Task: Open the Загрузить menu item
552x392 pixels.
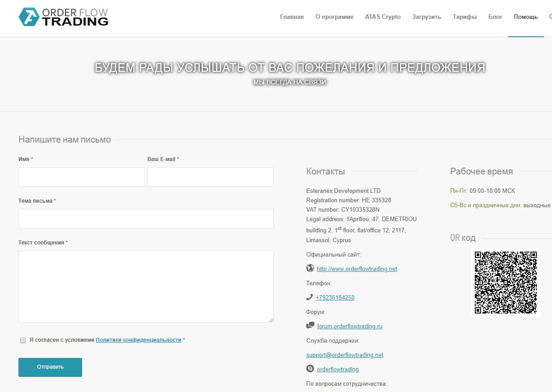Action: (x=426, y=17)
